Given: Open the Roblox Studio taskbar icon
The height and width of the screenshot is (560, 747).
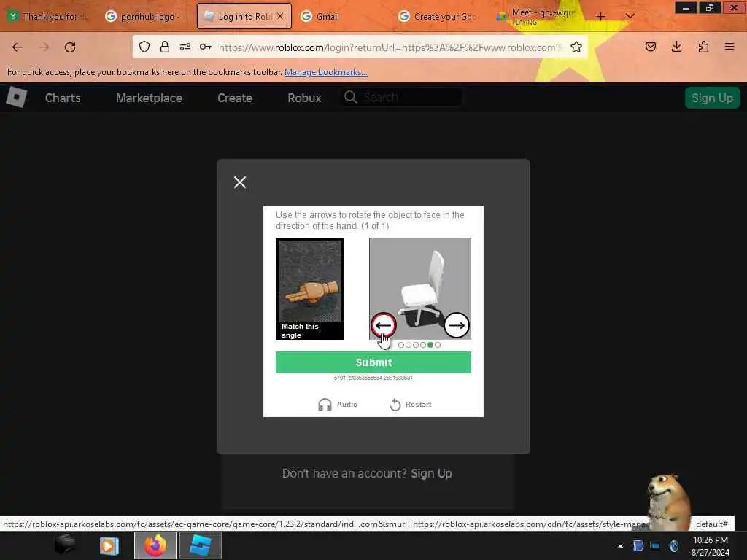Looking at the screenshot, I should click(x=201, y=545).
